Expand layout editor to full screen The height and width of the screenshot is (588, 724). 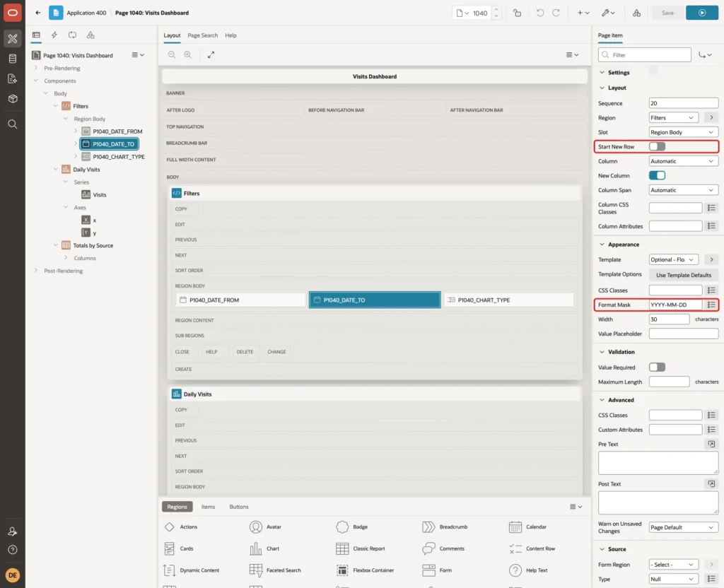click(211, 54)
